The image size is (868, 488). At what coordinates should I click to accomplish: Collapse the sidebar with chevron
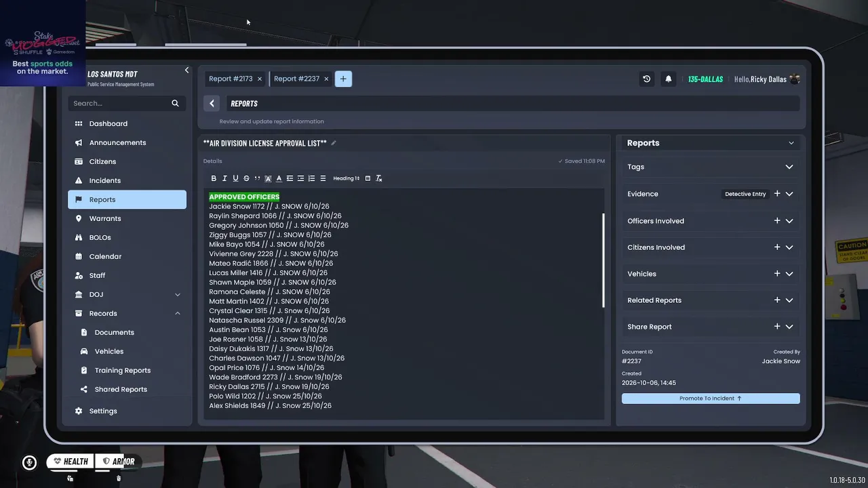point(186,70)
